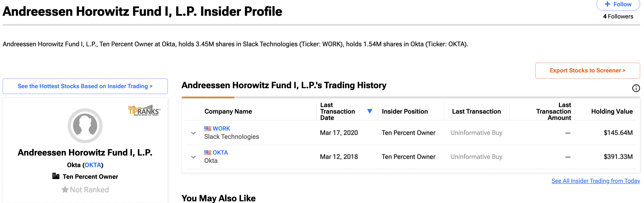The image size is (644, 203).
Task: Open the WORK ticker link
Action: coord(221,129)
